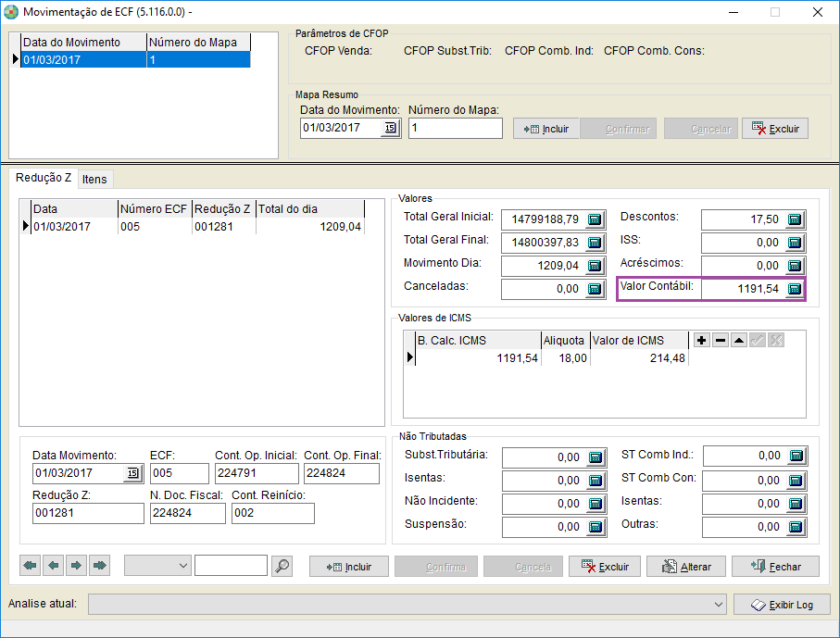This screenshot has height=638, width=840.
Task: Add a new ICMS row with plus icon
Action: (702, 341)
